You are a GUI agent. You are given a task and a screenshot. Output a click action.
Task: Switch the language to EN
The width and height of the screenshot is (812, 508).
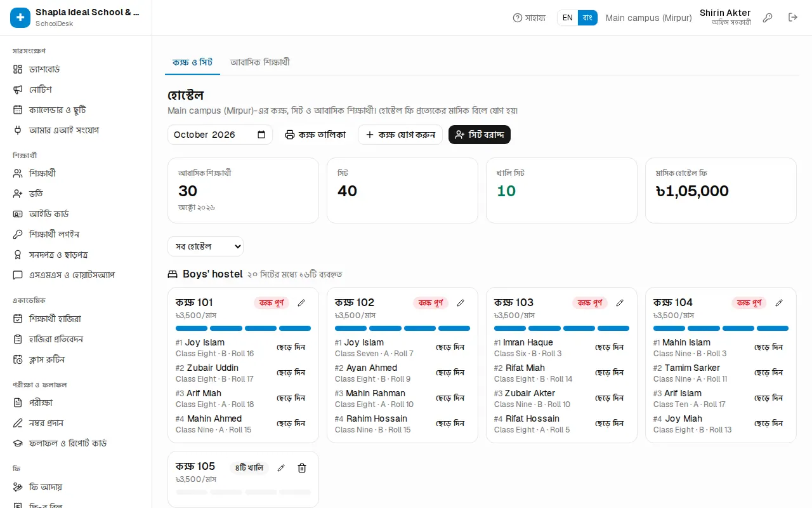click(568, 18)
